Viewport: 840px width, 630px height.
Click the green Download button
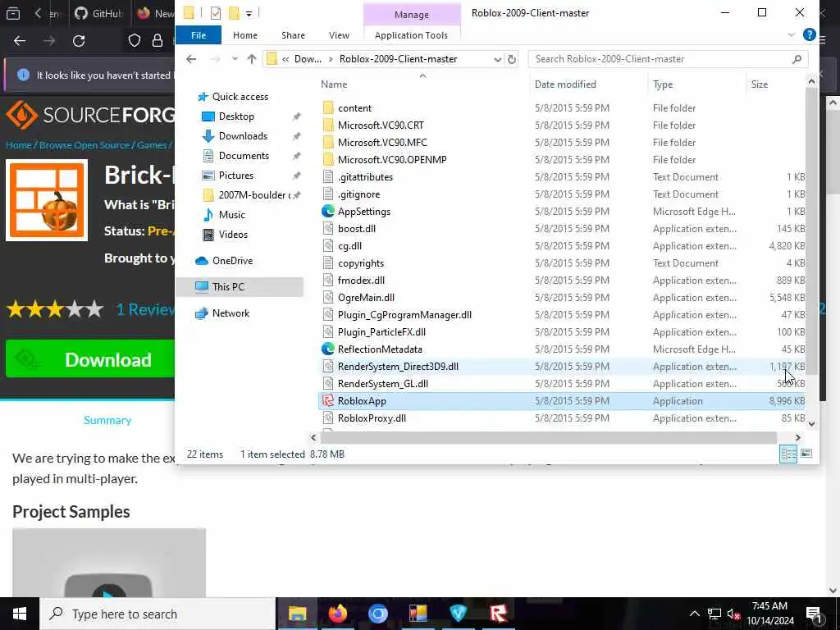point(90,359)
